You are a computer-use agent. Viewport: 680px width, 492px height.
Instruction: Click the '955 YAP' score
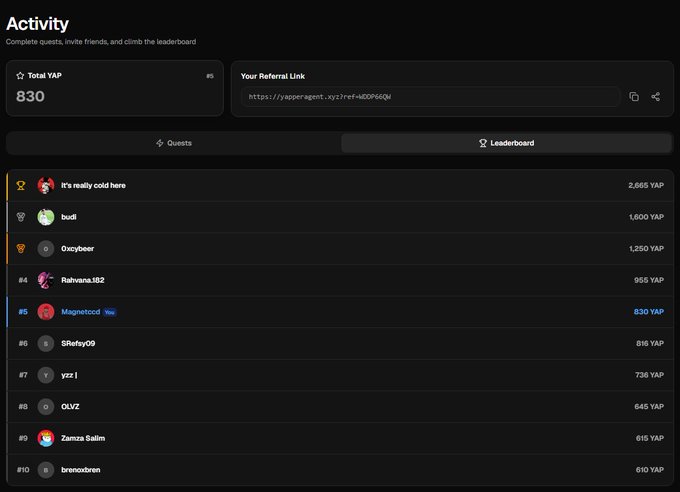[649, 280]
